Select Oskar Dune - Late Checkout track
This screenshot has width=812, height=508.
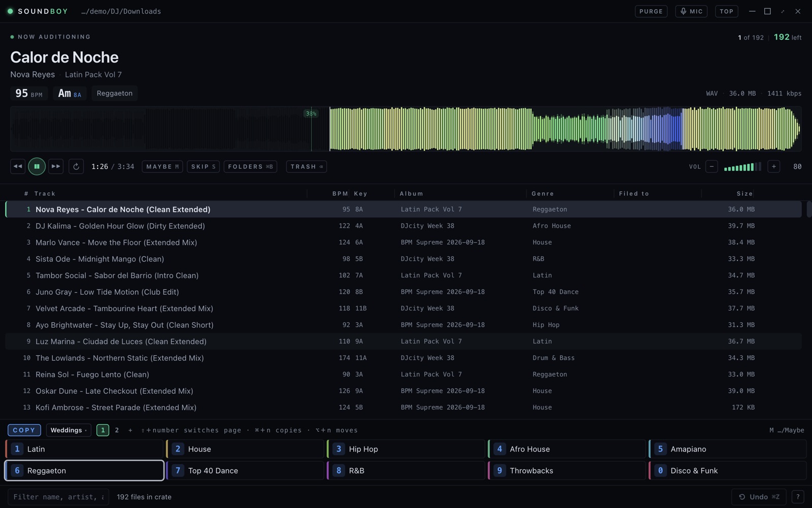(403, 391)
